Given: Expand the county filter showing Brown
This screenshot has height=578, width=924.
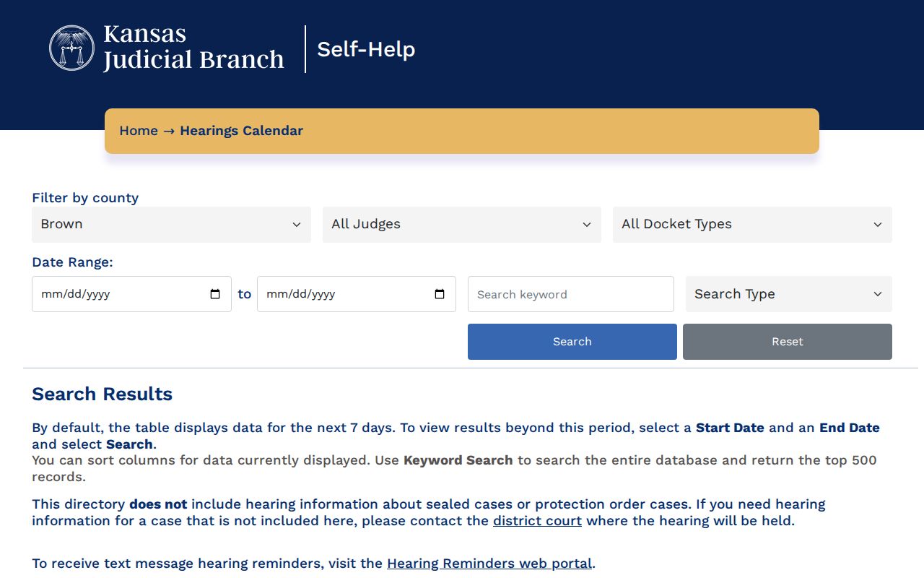Looking at the screenshot, I should (171, 225).
